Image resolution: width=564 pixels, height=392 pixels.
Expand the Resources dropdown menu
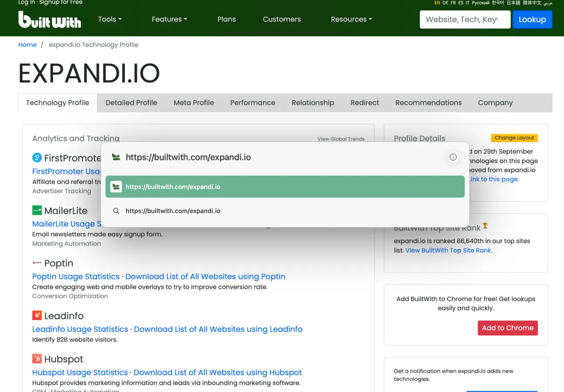[x=351, y=19]
